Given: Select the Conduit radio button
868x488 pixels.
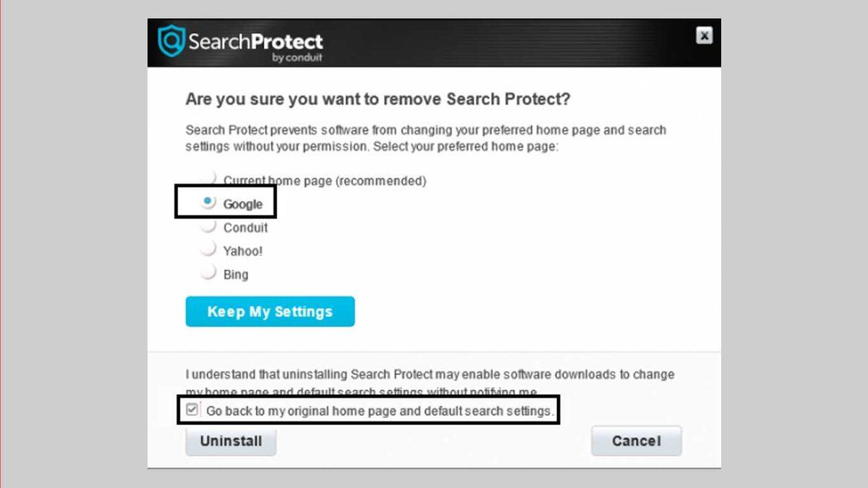Looking at the screenshot, I should click(208, 226).
